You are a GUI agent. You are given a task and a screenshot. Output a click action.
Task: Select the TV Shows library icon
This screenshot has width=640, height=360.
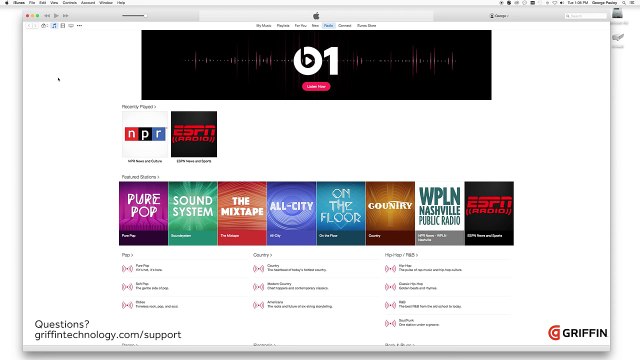[x=71, y=26]
